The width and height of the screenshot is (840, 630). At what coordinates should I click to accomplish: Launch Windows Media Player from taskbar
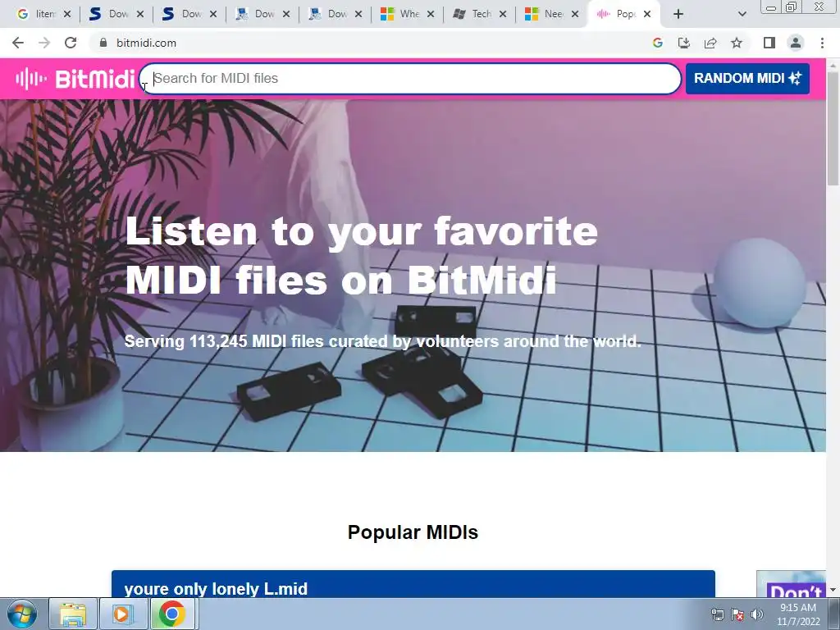tap(122, 614)
